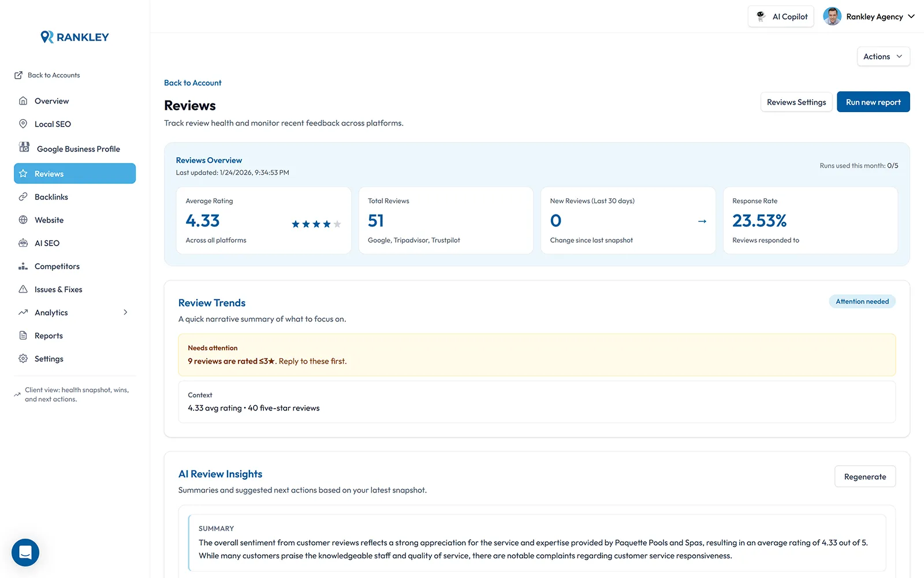Click the fifth star in Average Rating
Viewport: 924px width, 578px height.
(x=337, y=224)
